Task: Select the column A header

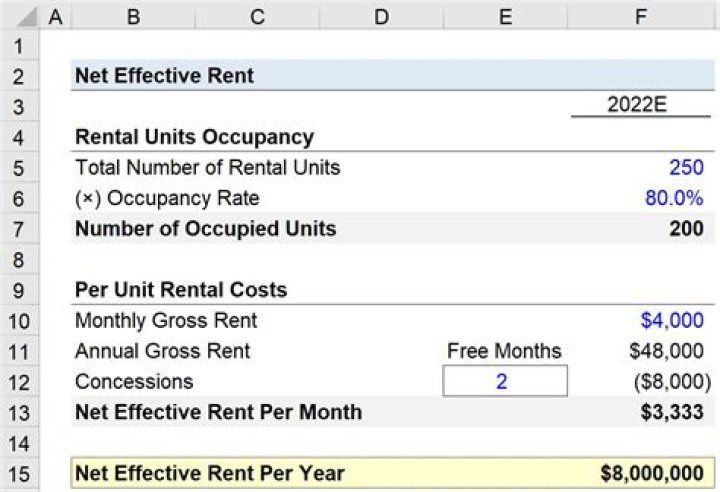Action: point(55,15)
